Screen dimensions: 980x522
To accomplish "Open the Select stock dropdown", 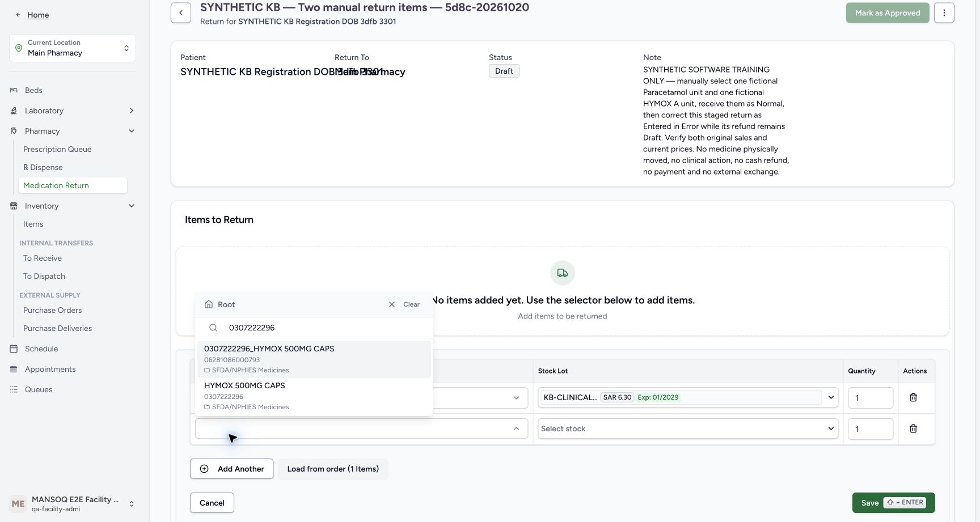I will pyautogui.click(x=688, y=428).
